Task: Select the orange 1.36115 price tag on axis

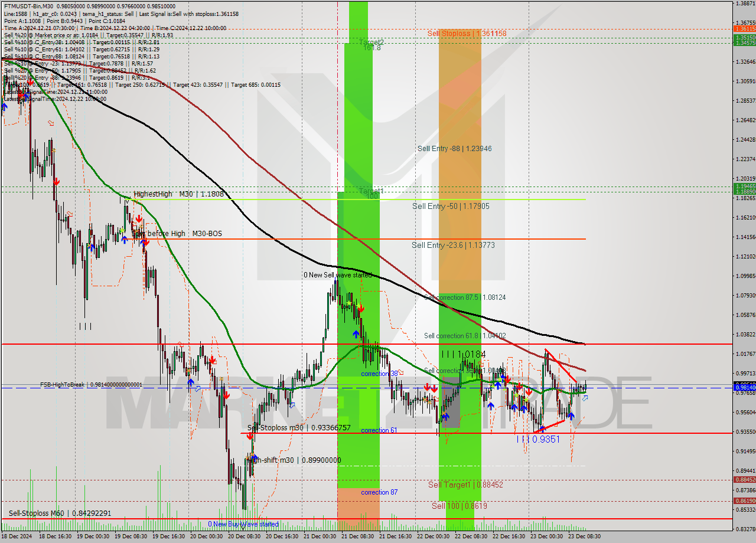Action: click(744, 29)
